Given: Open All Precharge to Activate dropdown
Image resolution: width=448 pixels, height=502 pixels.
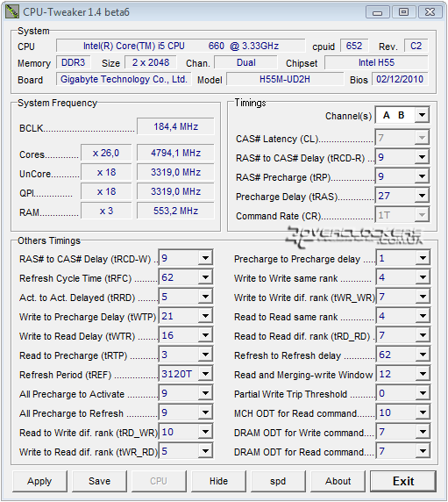Looking at the screenshot, I should (205, 393).
